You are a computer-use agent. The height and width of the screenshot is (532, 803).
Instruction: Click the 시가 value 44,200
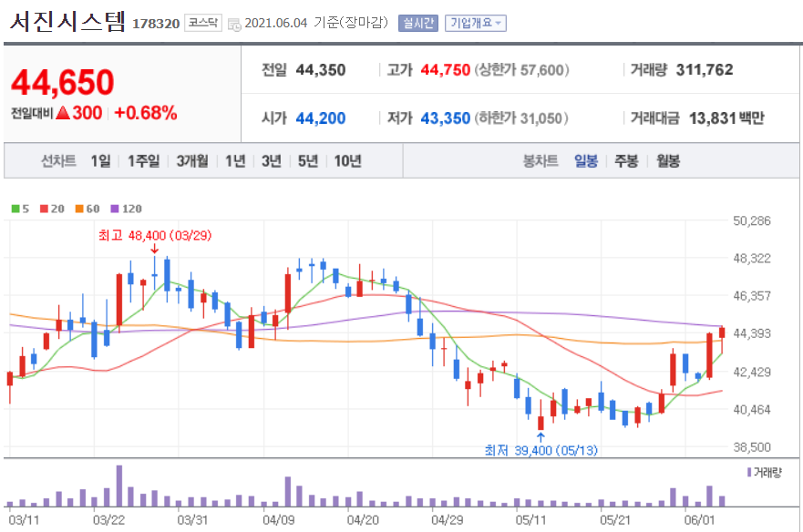321,118
